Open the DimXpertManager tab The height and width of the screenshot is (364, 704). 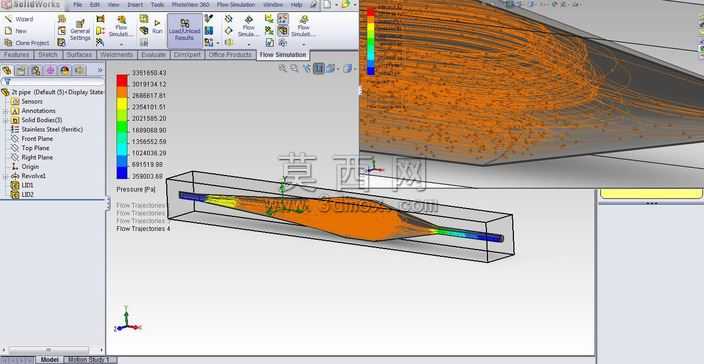(50, 70)
